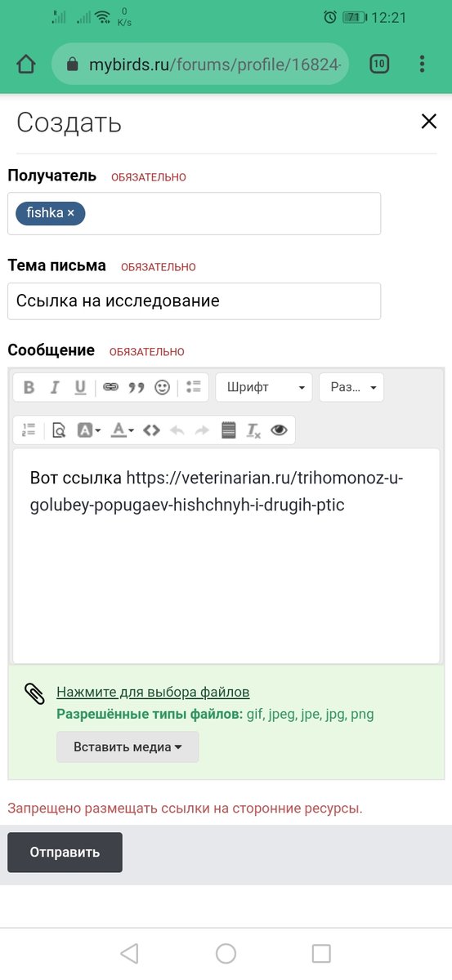Open the Шрифт font dropdown
The height and width of the screenshot is (980, 452).
point(264,387)
